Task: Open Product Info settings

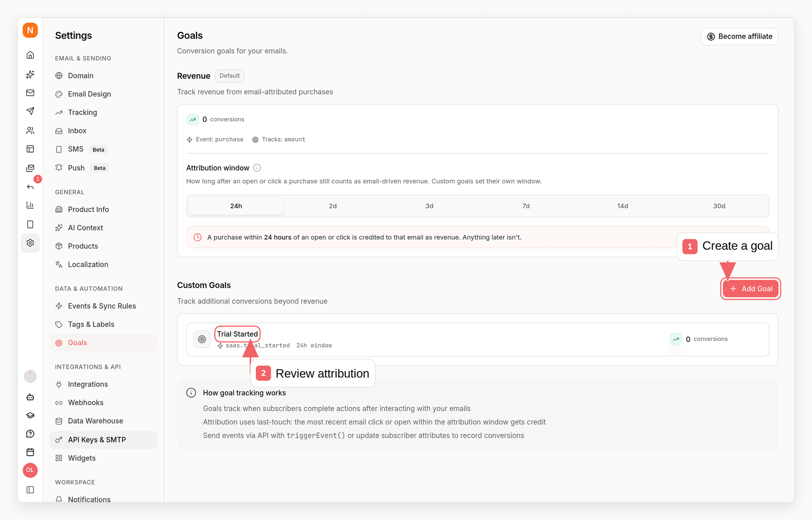Action: 103,209
